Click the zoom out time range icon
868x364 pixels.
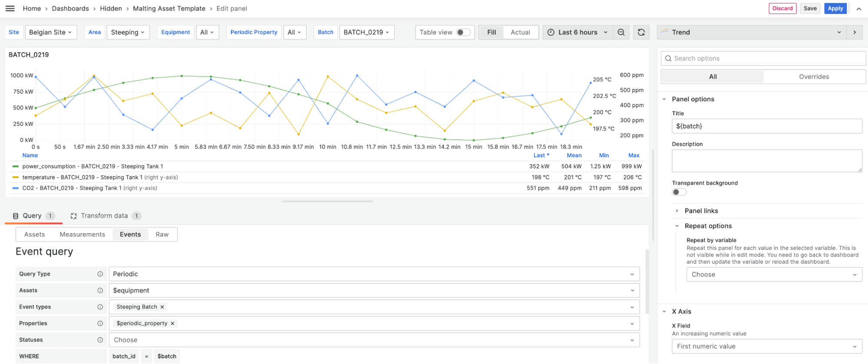coord(621,32)
